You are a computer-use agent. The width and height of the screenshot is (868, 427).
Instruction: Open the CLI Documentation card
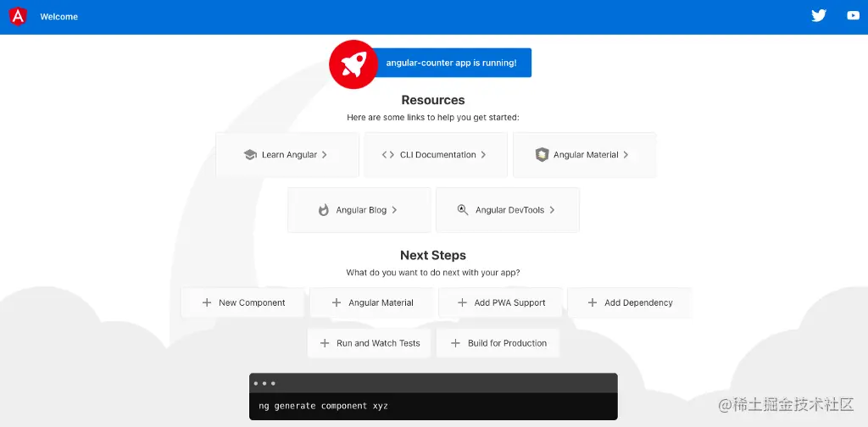click(436, 155)
